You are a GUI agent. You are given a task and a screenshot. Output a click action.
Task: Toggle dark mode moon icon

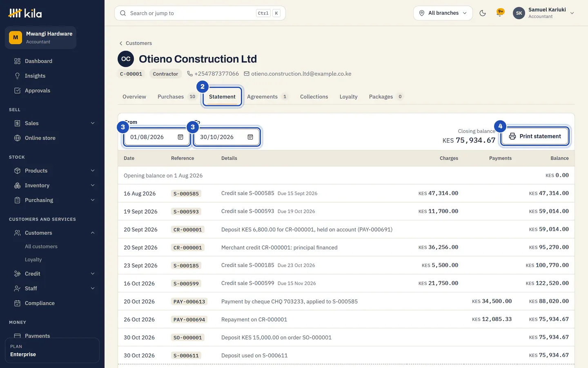[x=483, y=13]
